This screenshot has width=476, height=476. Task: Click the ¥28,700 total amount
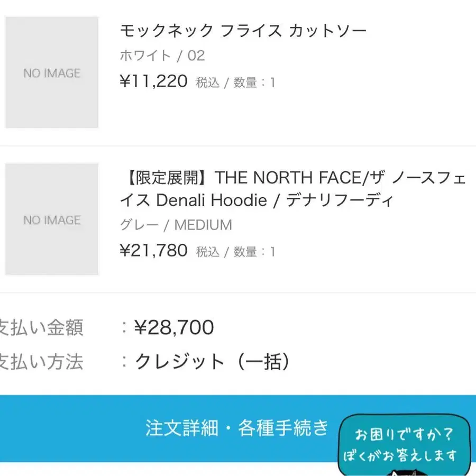click(174, 327)
